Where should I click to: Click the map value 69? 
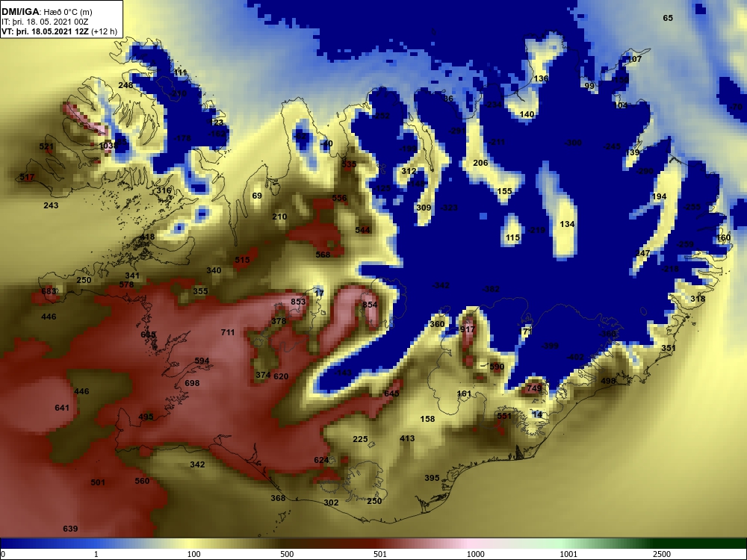257,196
